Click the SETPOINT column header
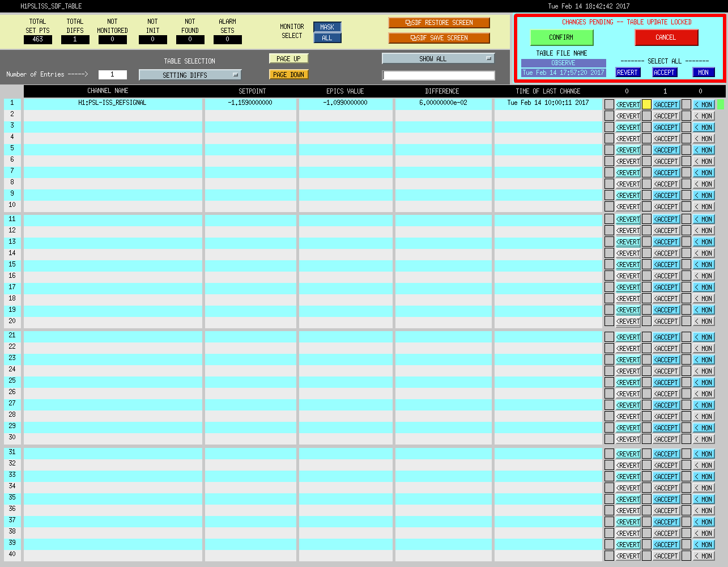The width and height of the screenshot is (728, 567). pos(252,91)
